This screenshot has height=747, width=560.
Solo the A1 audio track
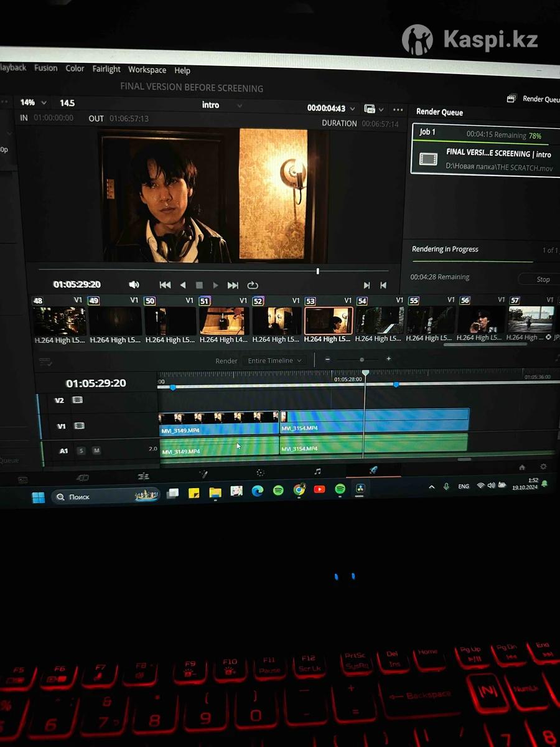click(81, 451)
